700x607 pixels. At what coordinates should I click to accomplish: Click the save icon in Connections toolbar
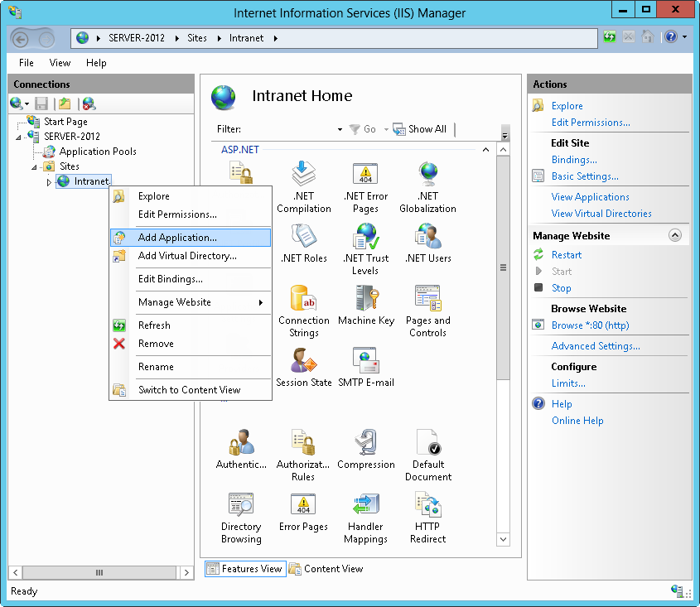[x=41, y=104]
